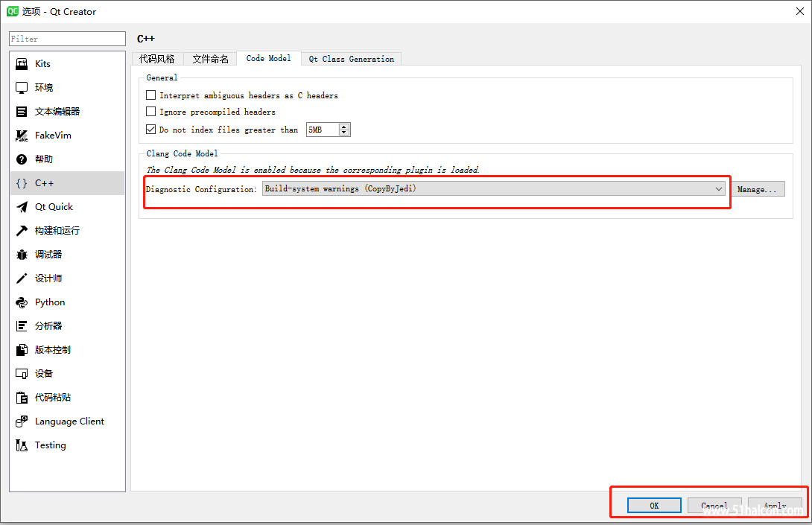
Task: Select the Language Client label
Action: point(69,421)
